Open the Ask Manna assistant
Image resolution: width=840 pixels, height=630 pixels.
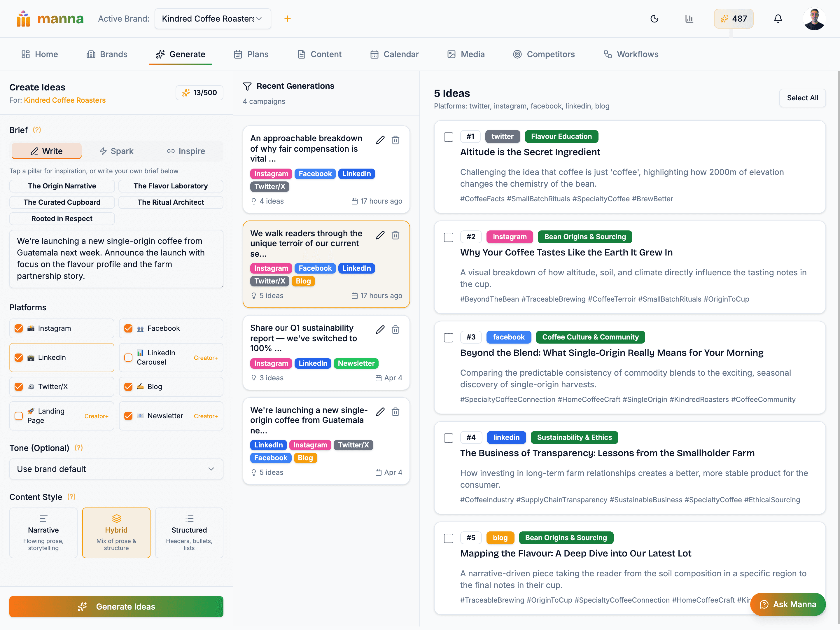tap(787, 604)
